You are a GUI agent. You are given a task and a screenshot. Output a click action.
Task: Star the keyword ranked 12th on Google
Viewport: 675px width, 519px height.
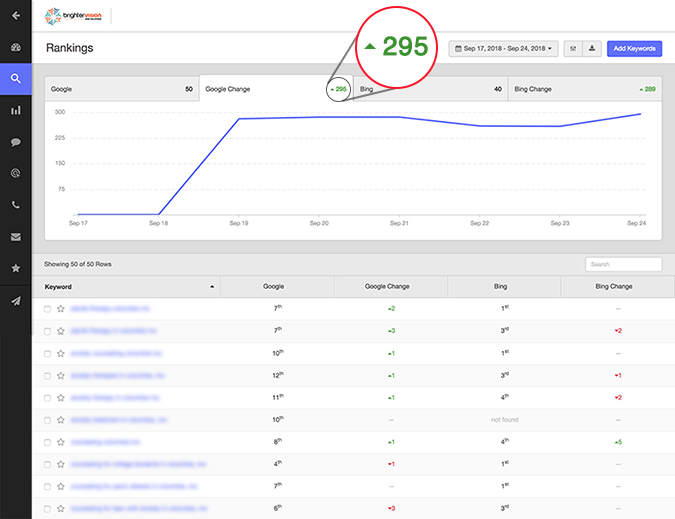tap(61, 376)
